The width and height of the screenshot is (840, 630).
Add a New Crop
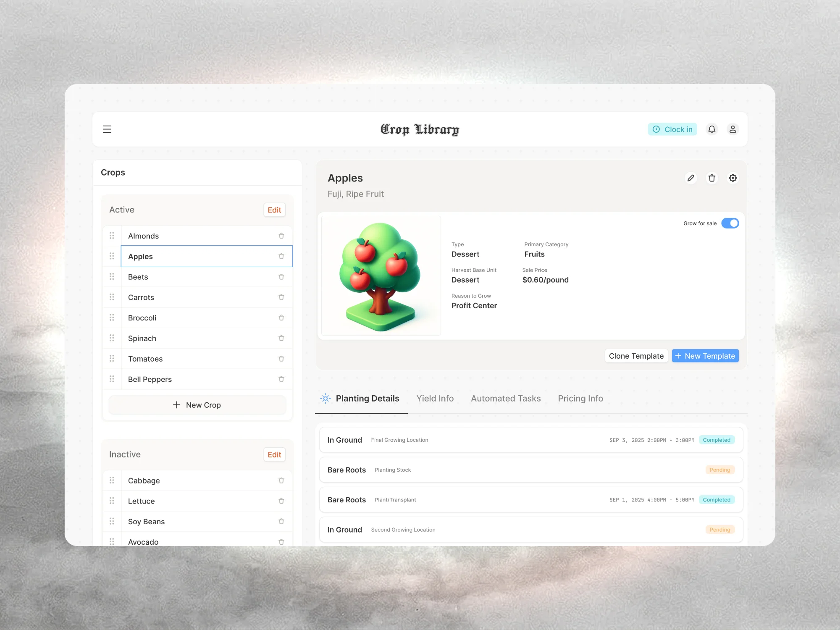click(197, 405)
